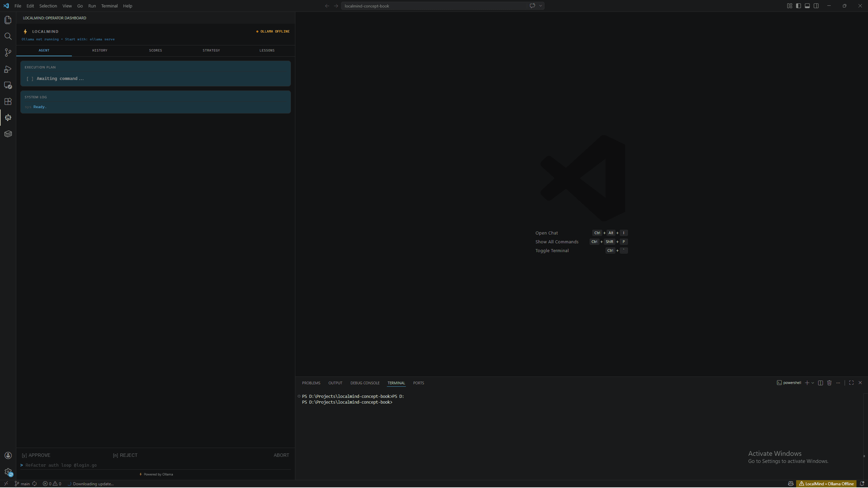The height and width of the screenshot is (488, 868).
Task: Kill the terminal with the trash icon
Action: 829,383
